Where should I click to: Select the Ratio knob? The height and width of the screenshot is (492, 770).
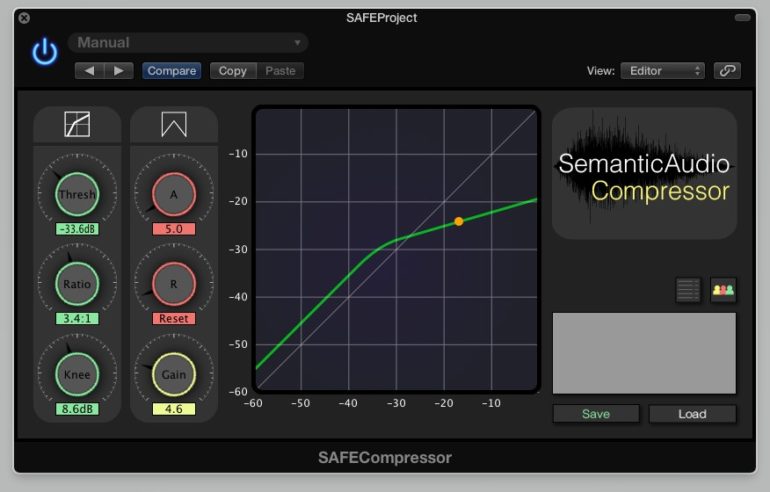77,284
